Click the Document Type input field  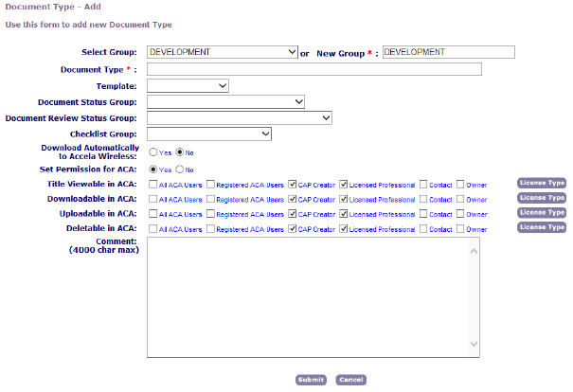314,69
